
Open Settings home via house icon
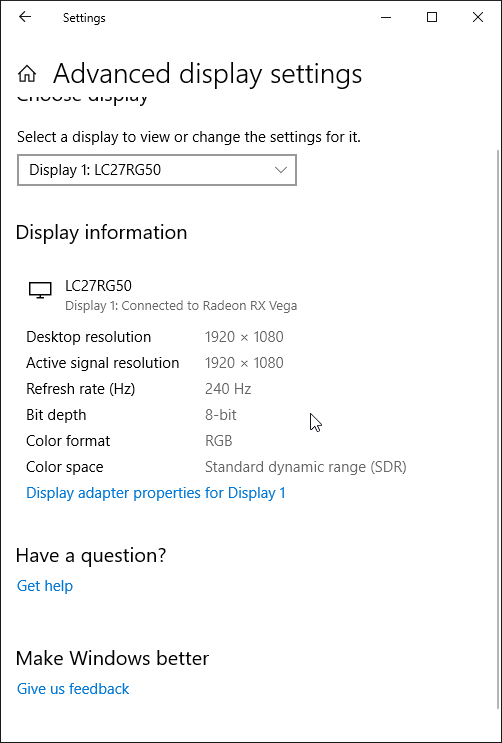pos(27,73)
